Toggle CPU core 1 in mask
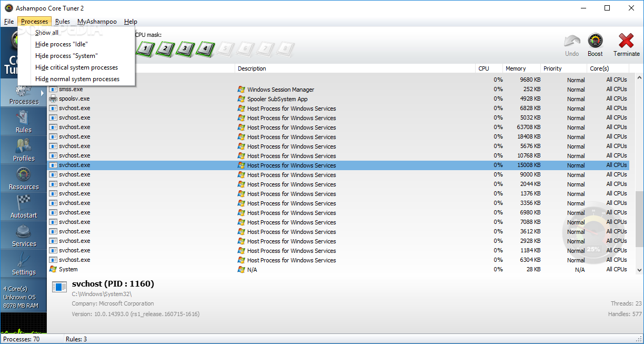 (145, 50)
